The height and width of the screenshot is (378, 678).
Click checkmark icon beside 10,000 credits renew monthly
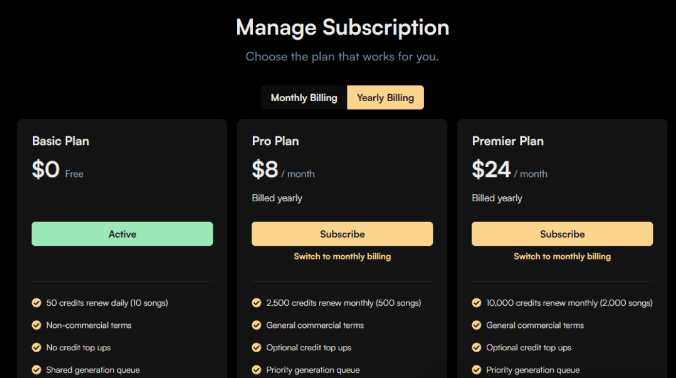477,303
